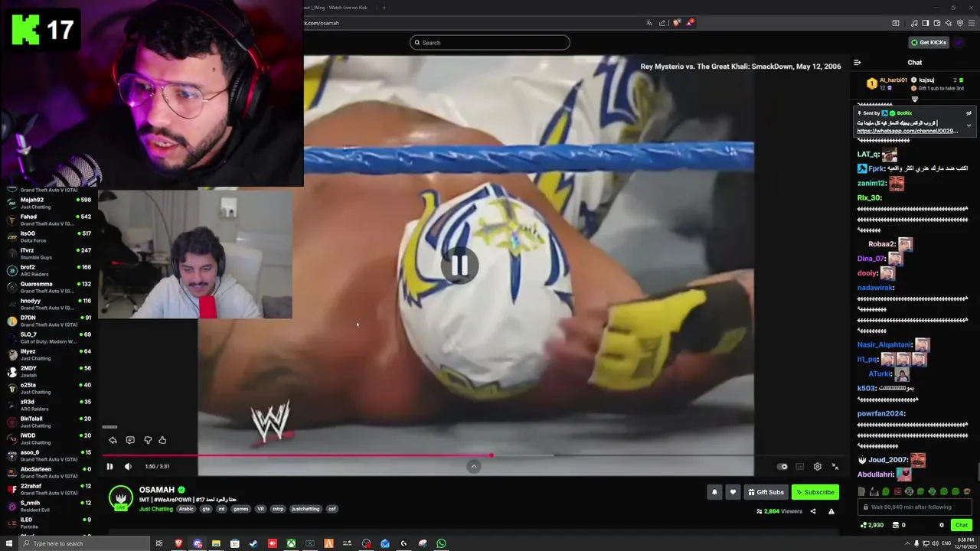This screenshot has height=551, width=980.
Task: Expand the pinned BotRix message chevron
Action: (x=969, y=126)
